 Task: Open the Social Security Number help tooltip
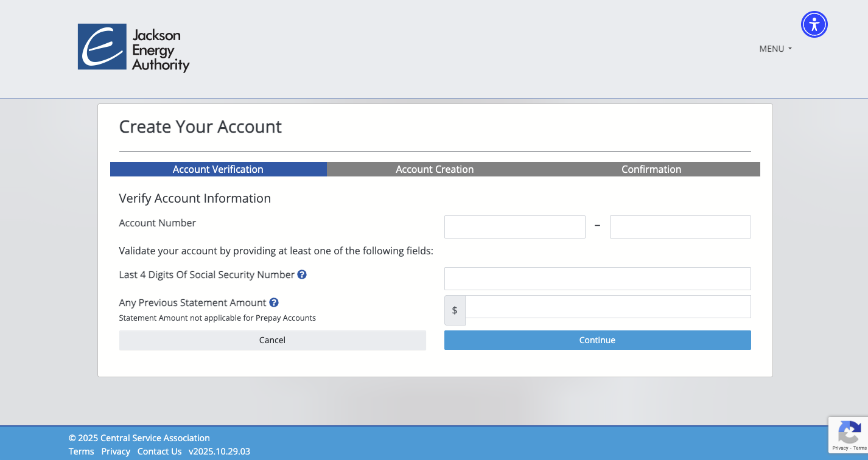(302, 274)
